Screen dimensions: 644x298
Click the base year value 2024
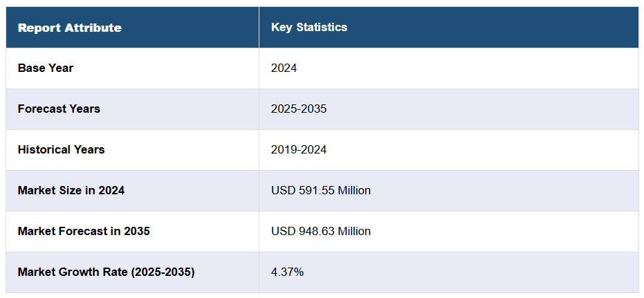[284, 68]
